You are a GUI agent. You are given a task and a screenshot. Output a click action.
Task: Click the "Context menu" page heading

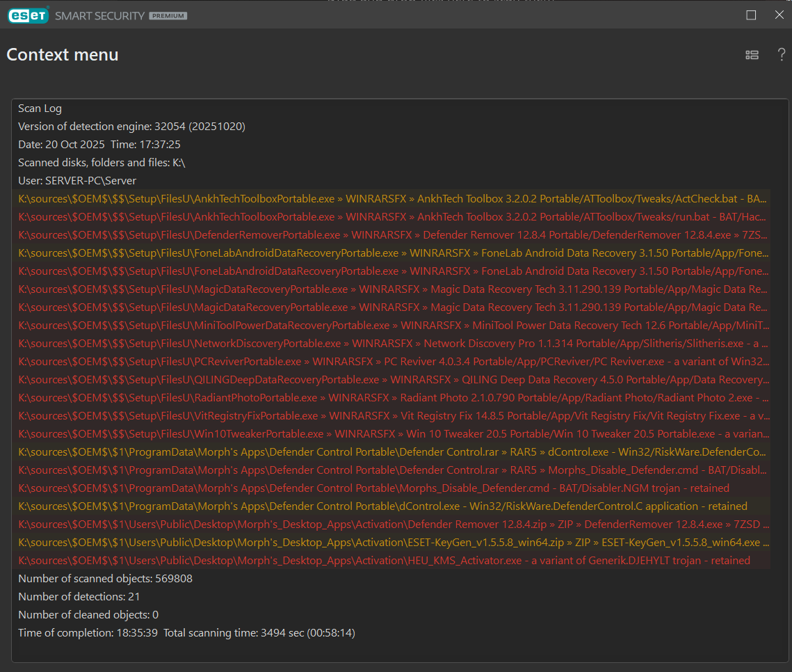tap(63, 55)
